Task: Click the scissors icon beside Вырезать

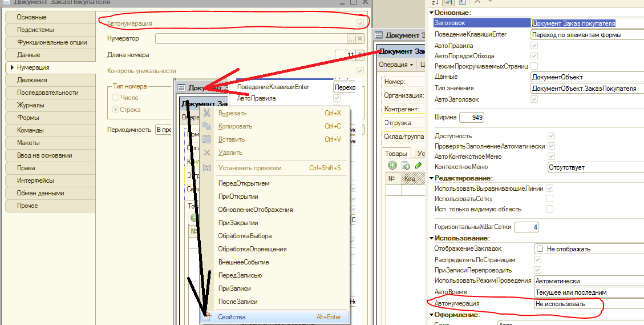Action: 207,113
